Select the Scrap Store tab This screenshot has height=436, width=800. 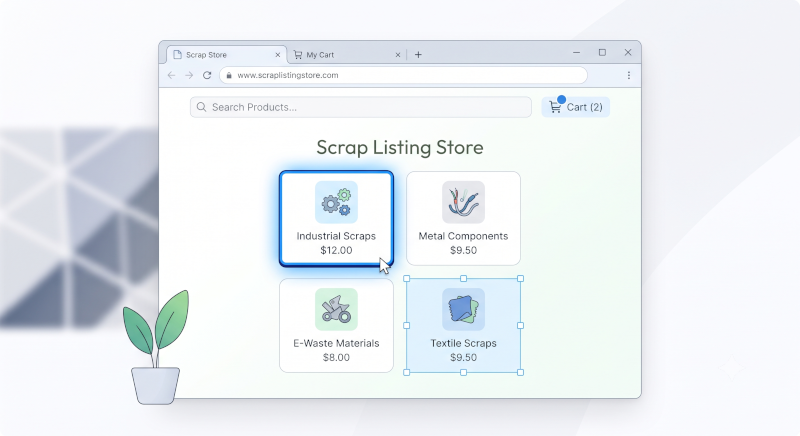tap(226, 55)
